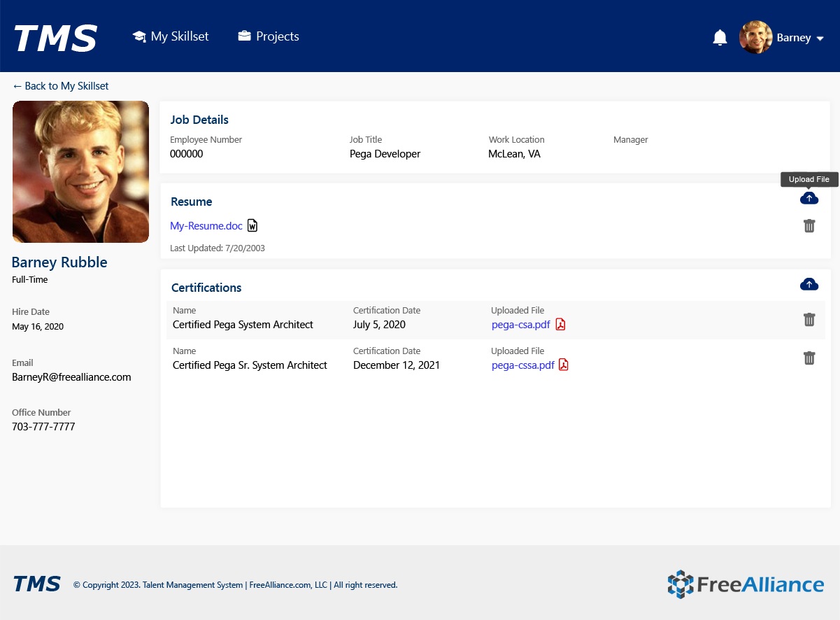Screen dimensions: 840x620
Task: Delete Certified Pega System Architect certification
Action: pos(809,320)
